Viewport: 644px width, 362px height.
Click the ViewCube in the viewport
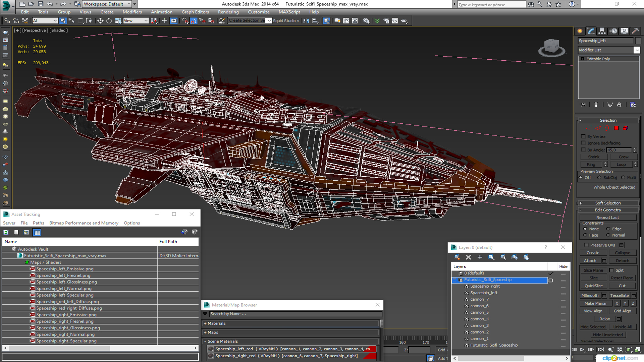[551, 47]
